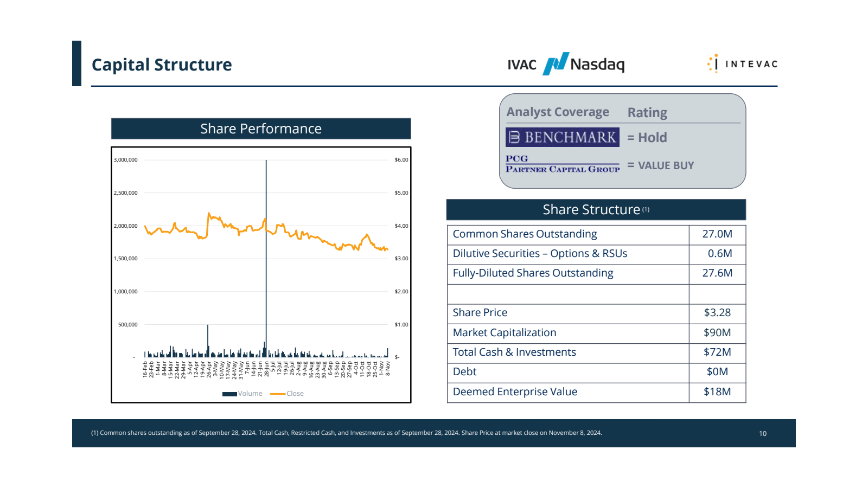This screenshot has height=488, width=868.
Task: Click the '$1.00' price axis label
Action: point(401,325)
